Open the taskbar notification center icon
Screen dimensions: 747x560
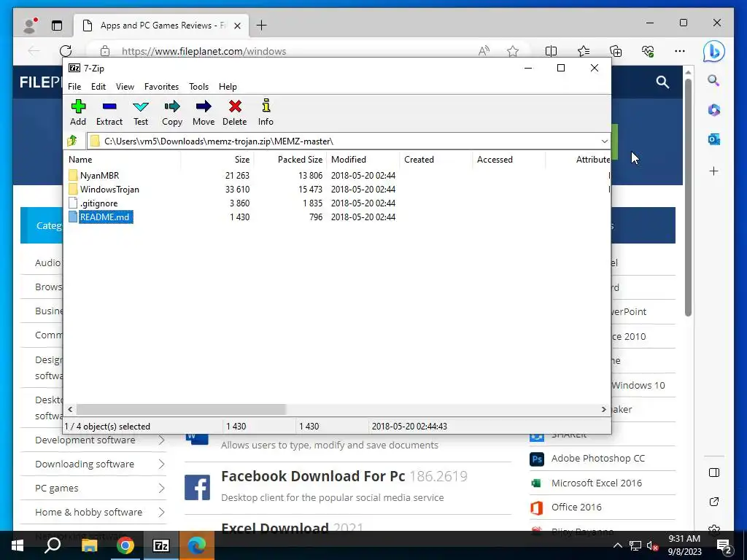click(x=724, y=545)
